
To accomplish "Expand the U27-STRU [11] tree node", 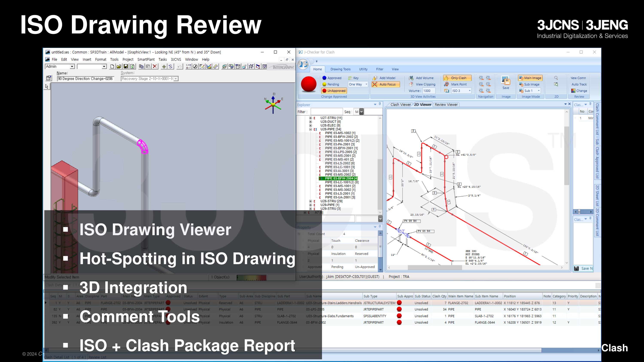I will coord(310,118).
